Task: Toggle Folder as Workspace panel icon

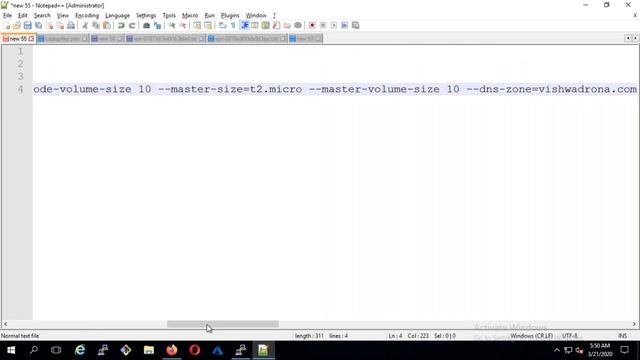Action: point(287,25)
